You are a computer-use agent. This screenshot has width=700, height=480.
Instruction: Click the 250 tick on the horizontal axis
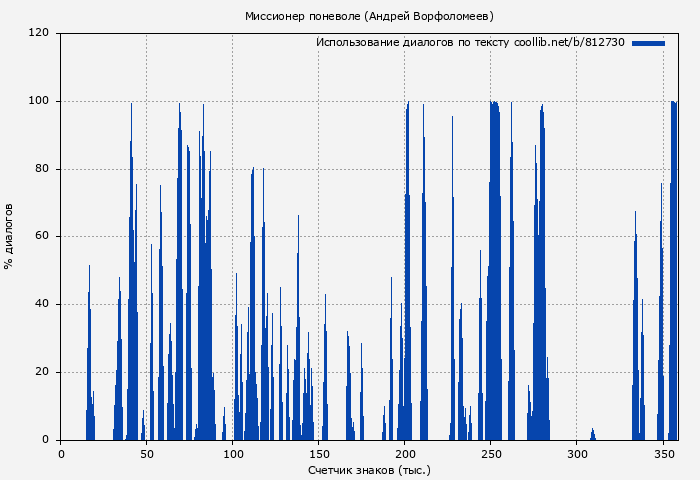[491, 454]
